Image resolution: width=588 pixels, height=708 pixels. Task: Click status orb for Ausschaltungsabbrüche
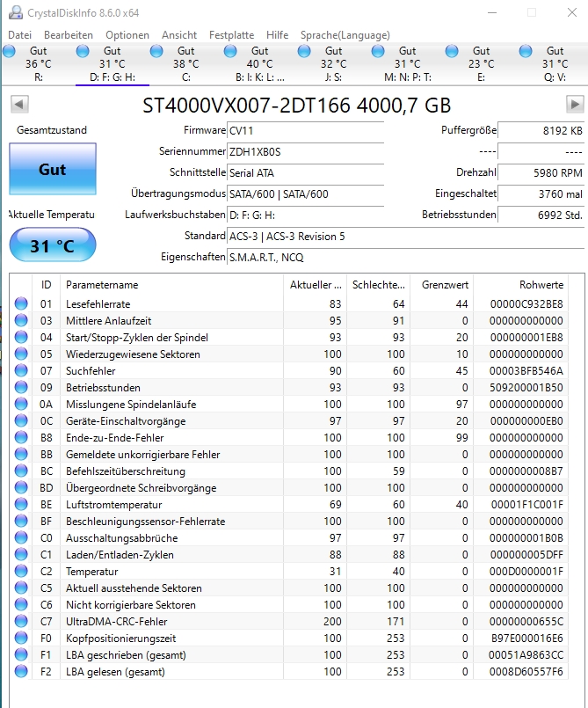tap(21, 537)
